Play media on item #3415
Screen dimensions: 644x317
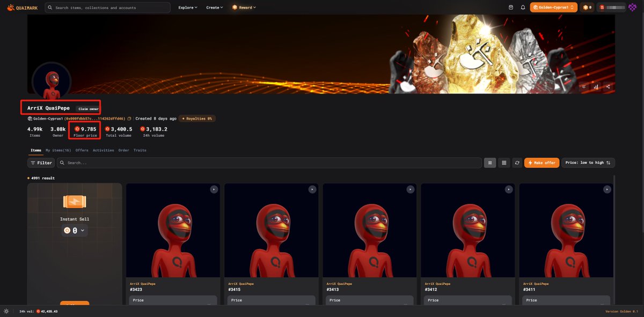pyautogui.click(x=312, y=189)
